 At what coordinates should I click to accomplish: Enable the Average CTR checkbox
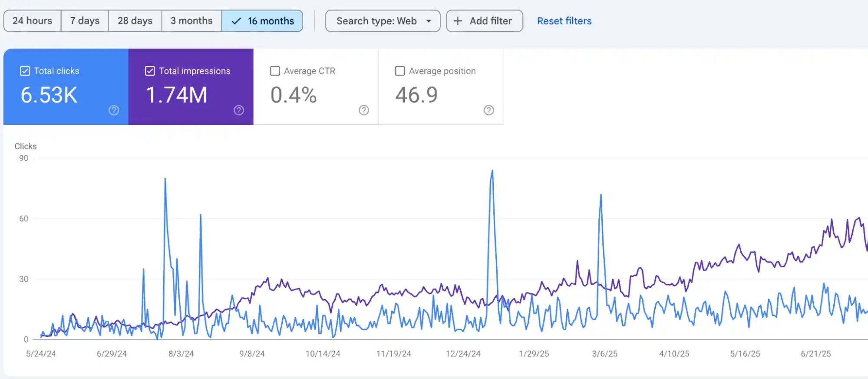click(x=275, y=71)
